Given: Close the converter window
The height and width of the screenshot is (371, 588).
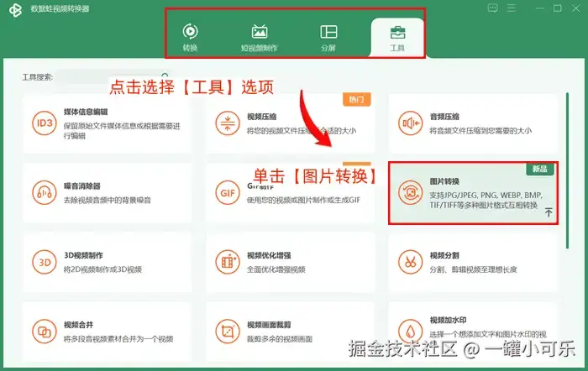Looking at the screenshot, I should coord(576,8).
